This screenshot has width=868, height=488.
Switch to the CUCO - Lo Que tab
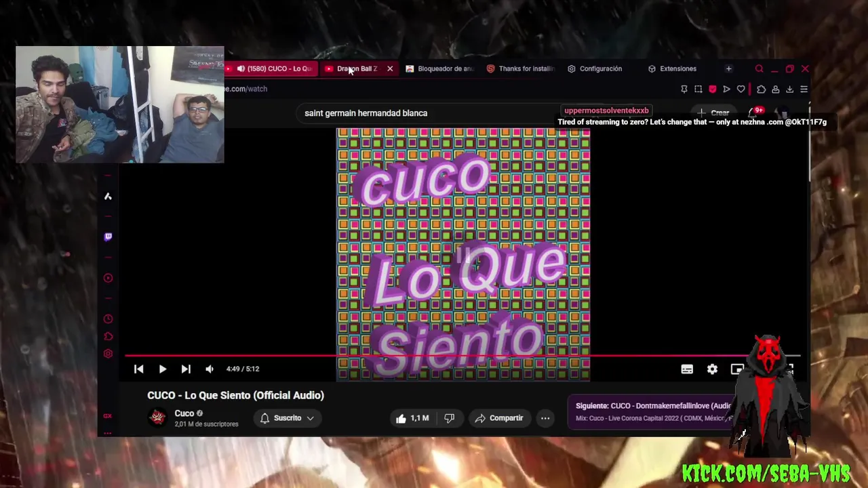tap(271, 68)
